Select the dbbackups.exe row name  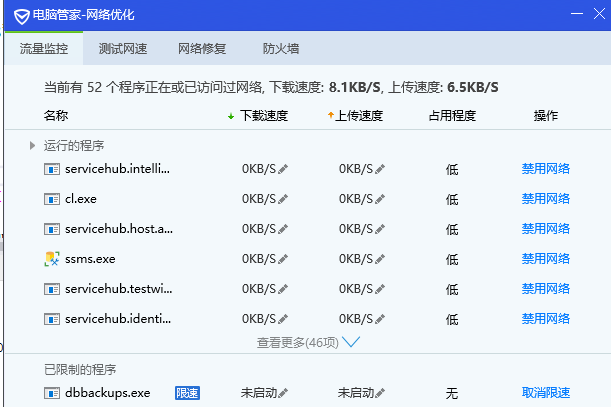click(108, 393)
